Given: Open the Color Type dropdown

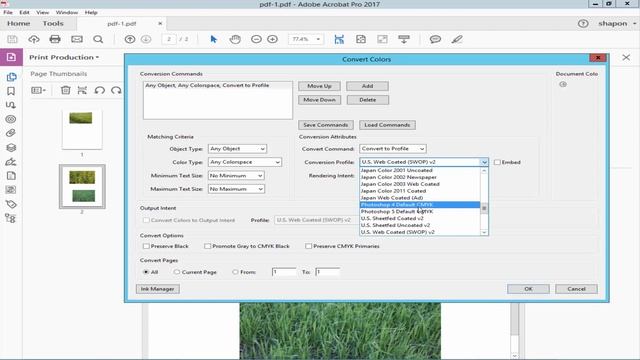Looking at the screenshot, I should (244, 162).
